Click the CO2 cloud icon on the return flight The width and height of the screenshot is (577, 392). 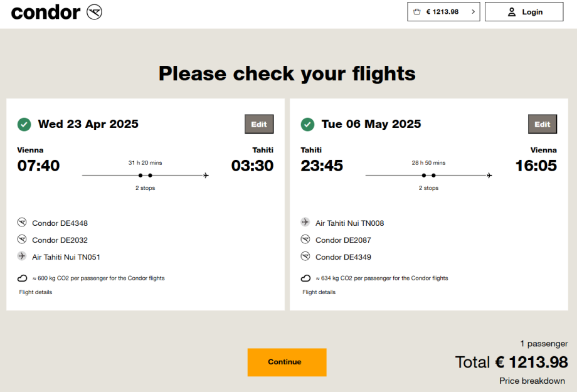(305, 278)
